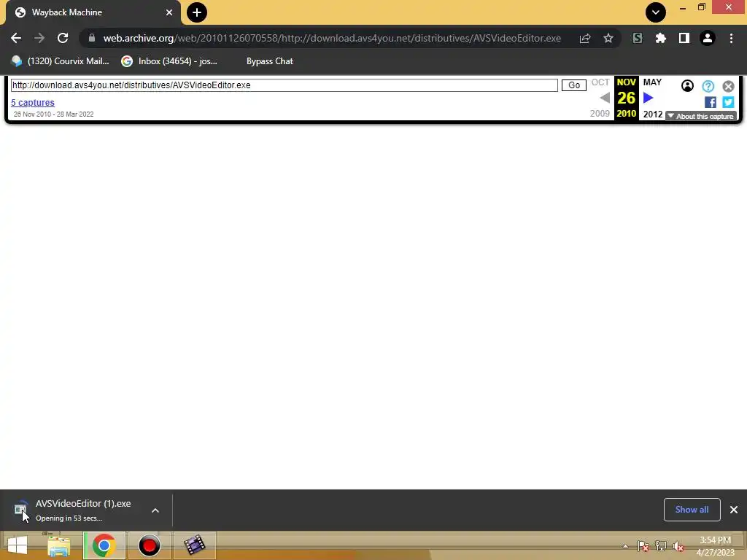Click the browser address bar URL

[x=332, y=38]
